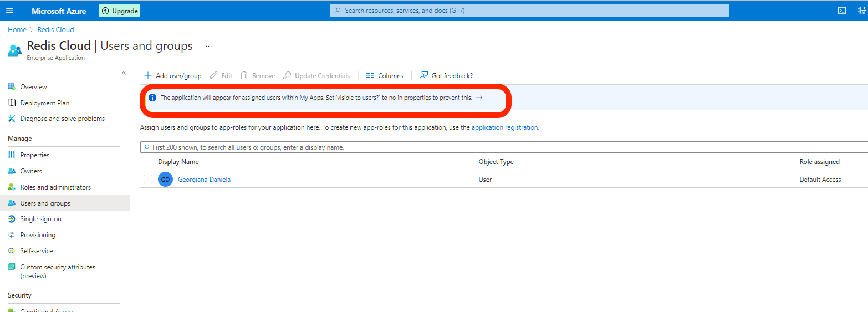Open the Azure portal hamburger menu

click(x=9, y=11)
